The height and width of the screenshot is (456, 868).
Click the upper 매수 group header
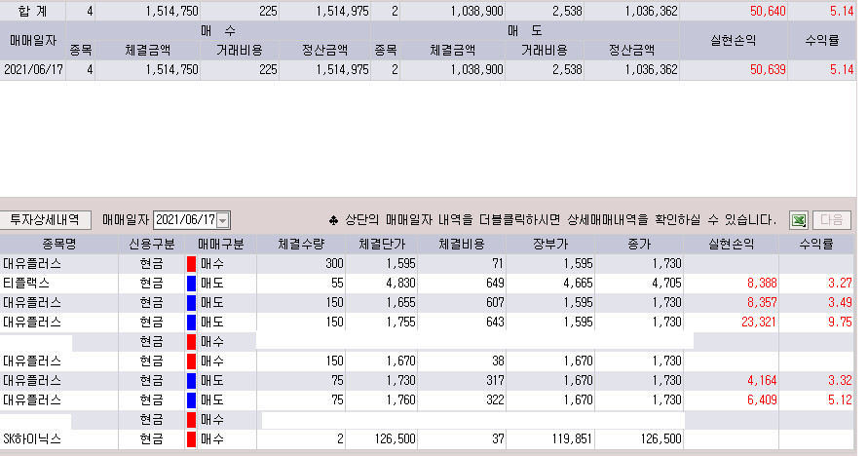(218, 31)
